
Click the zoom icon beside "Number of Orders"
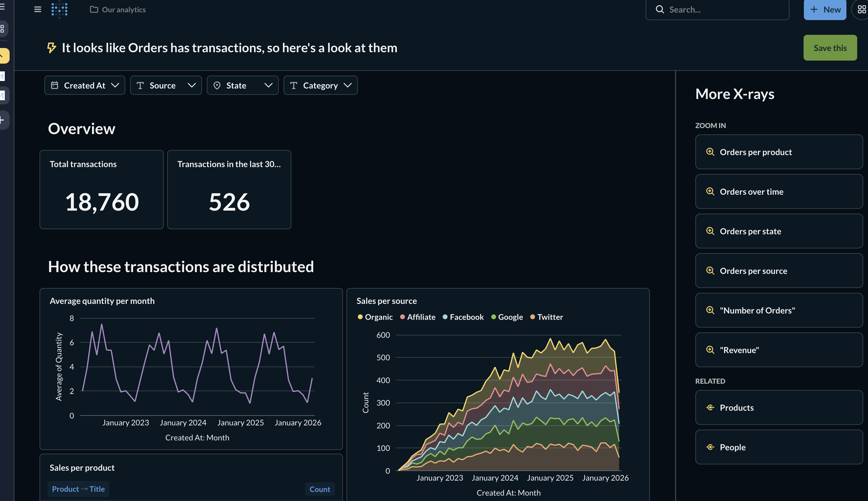pos(710,310)
